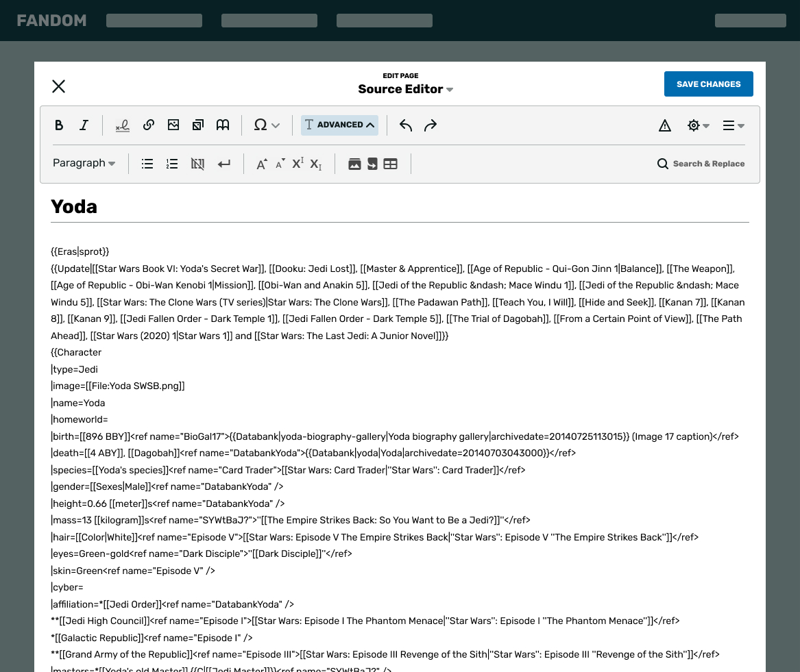Click the |height=0.66 line

tap(168, 503)
